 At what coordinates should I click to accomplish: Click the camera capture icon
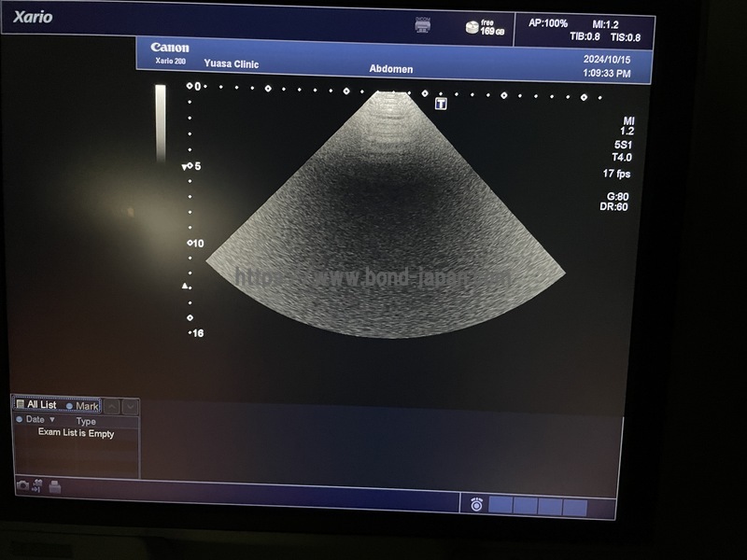[x=22, y=485]
